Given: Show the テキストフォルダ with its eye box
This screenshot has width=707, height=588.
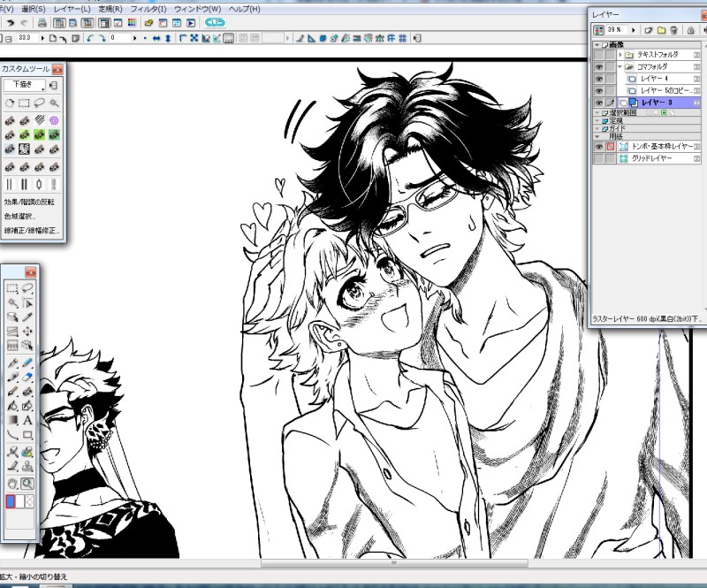Looking at the screenshot, I should tap(599, 55).
